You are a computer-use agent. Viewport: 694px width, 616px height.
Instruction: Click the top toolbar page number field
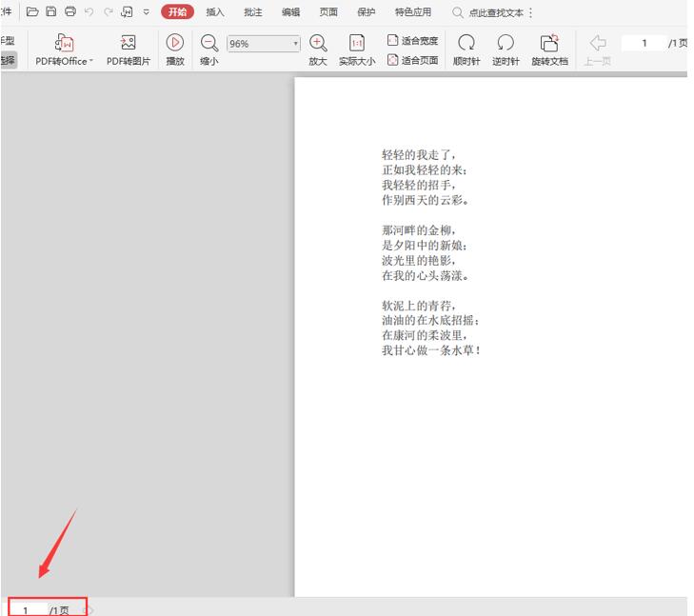point(644,43)
